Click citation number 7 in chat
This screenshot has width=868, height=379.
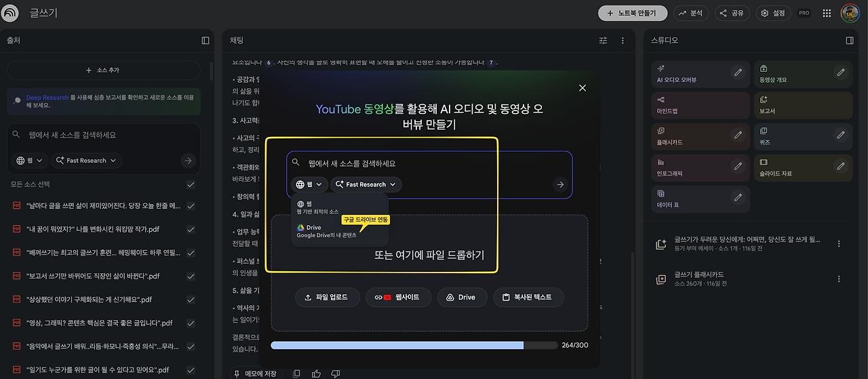tap(491, 62)
